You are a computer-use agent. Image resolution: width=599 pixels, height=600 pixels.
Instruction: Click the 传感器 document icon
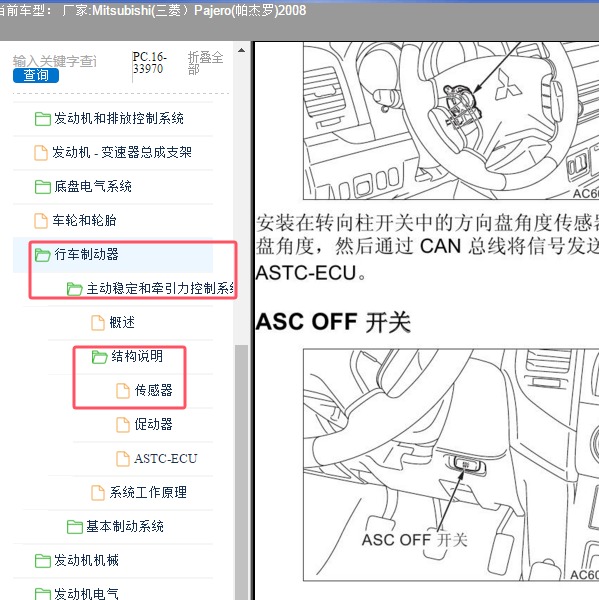[122, 391]
